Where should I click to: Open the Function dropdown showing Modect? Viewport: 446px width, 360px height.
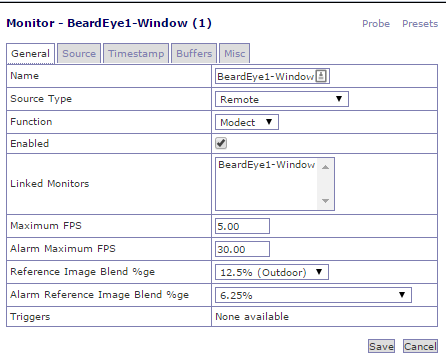(x=247, y=122)
